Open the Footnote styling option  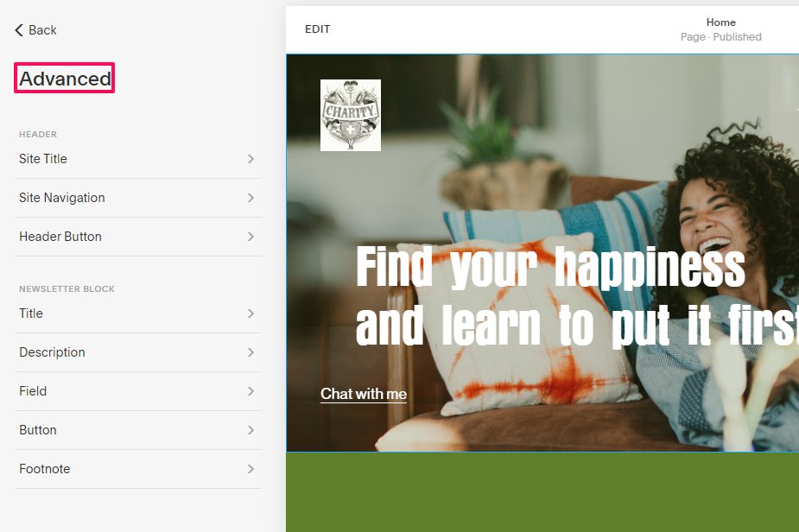click(138, 469)
